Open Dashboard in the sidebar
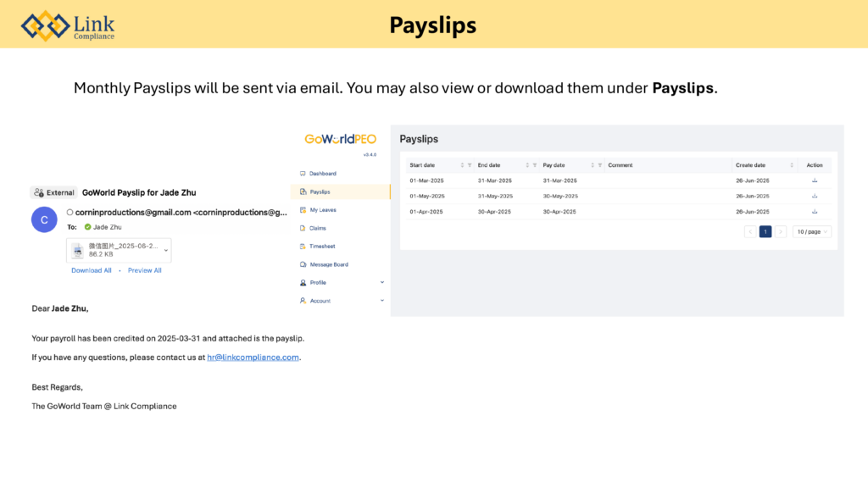The image size is (868, 488). pyautogui.click(x=322, y=174)
